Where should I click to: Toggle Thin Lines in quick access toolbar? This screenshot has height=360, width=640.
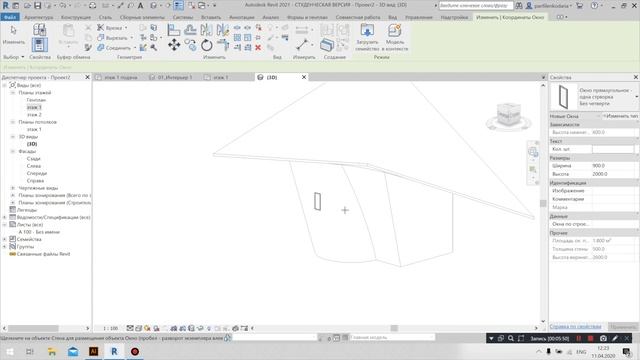[179, 6]
